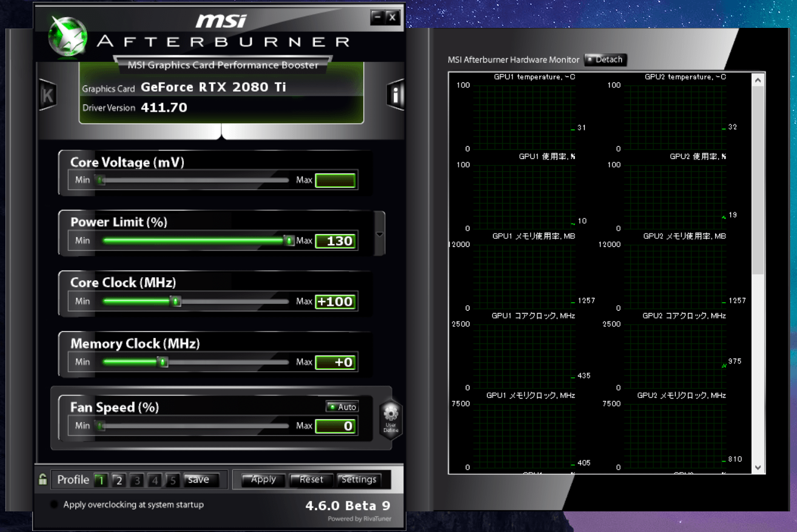The width and height of the screenshot is (797, 532).
Task: Click the User Define fan gear icon
Action: tap(391, 419)
